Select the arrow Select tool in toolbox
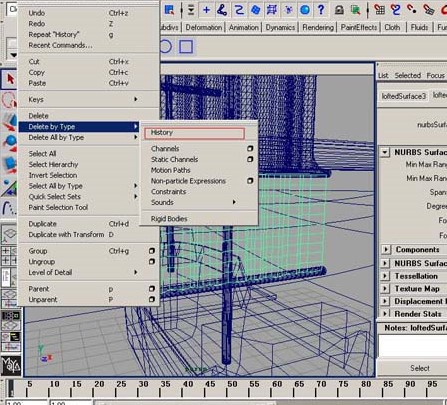 (x=9, y=79)
